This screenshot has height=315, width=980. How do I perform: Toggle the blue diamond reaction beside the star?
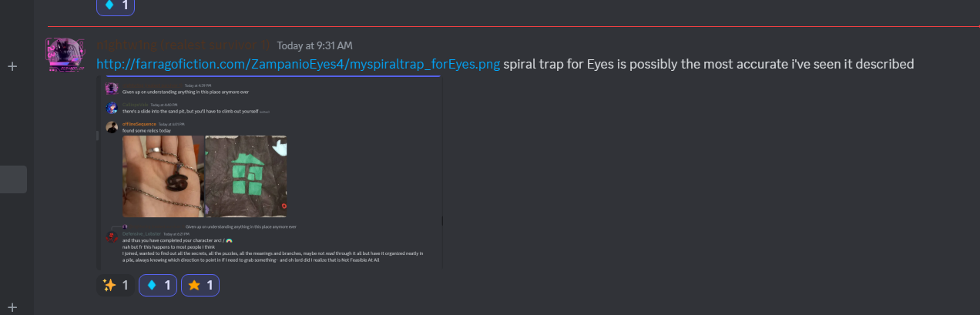click(158, 286)
